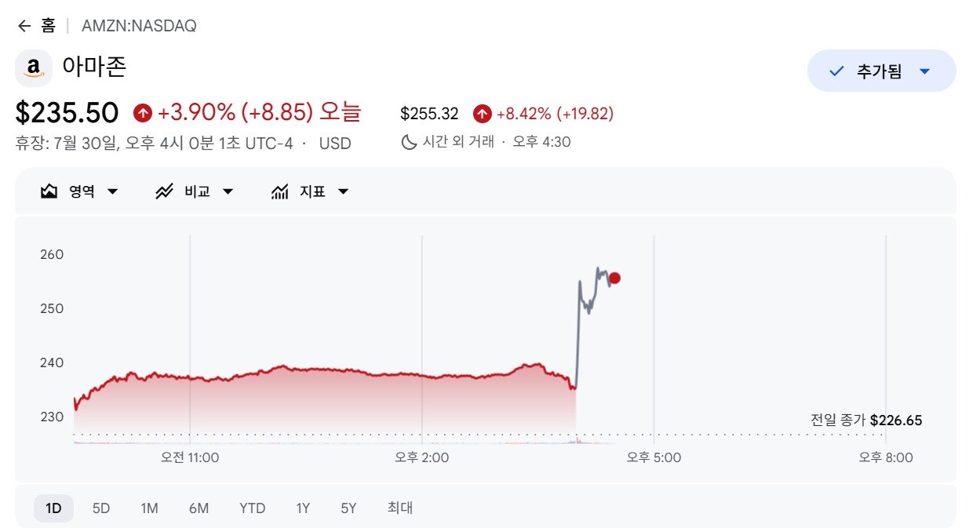
Task: Click the Amazon logo icon
Action: click(x=34, y=68)
